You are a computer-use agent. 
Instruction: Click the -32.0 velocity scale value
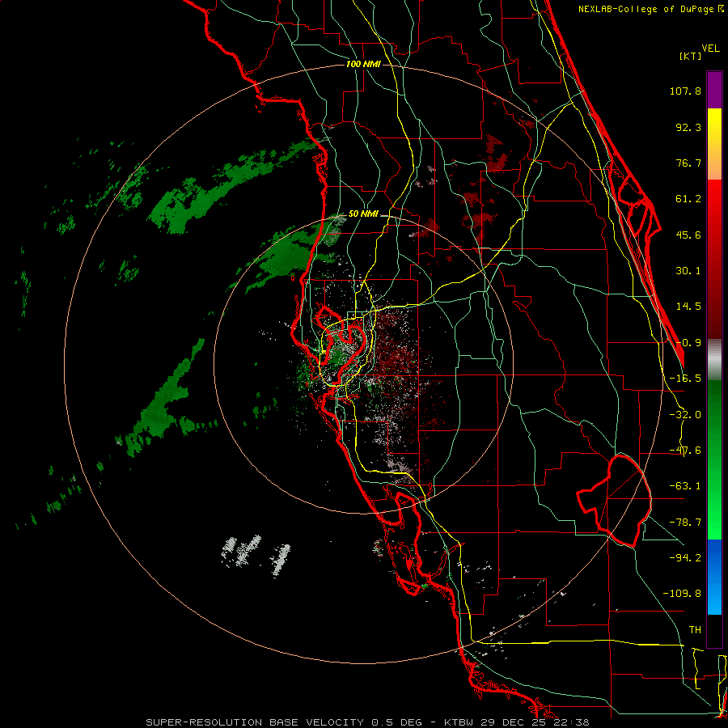pyautogui.click(x=685, y=415)
